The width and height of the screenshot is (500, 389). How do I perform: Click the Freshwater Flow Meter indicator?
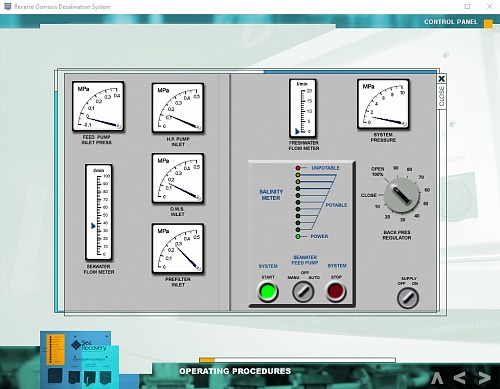tap(303, 108)
